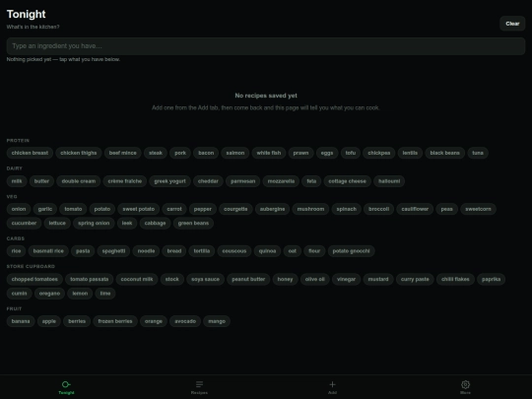The height and width of the screenshot is (399, 532).
Task: Click the Clear button
Action: pyautogui.click(x=512, y=24)
